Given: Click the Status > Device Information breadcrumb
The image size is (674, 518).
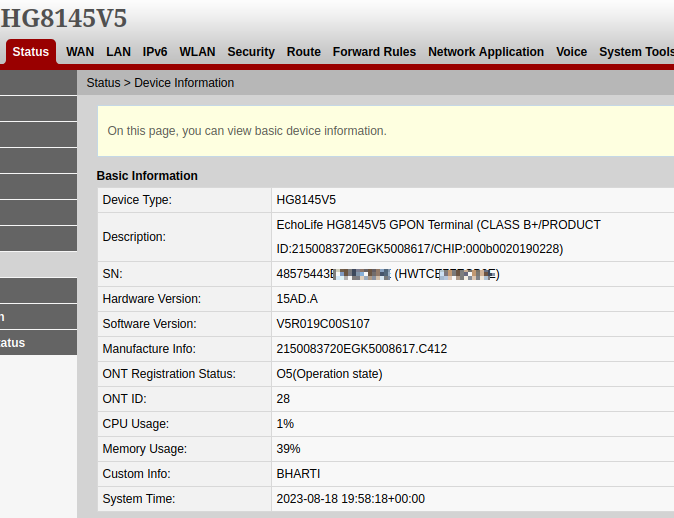Looking at the screenshot, I should tap(160, 83).
